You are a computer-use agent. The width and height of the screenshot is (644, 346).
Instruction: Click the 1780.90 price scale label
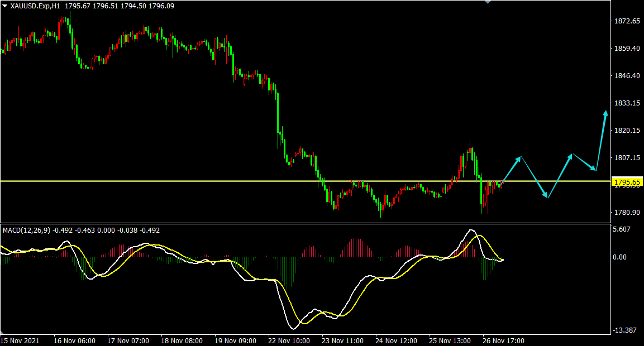(x=627, y=213)
